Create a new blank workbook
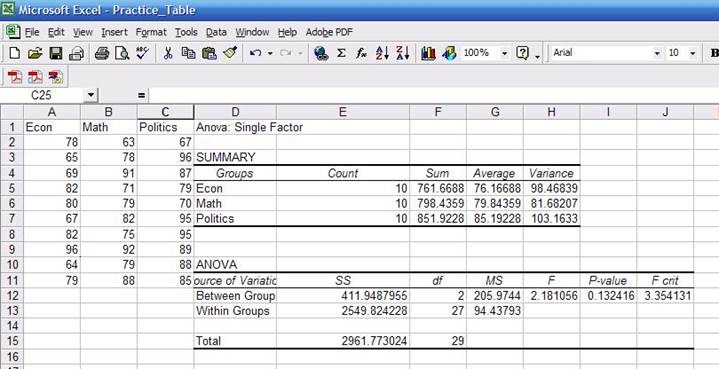 (14, 53)
